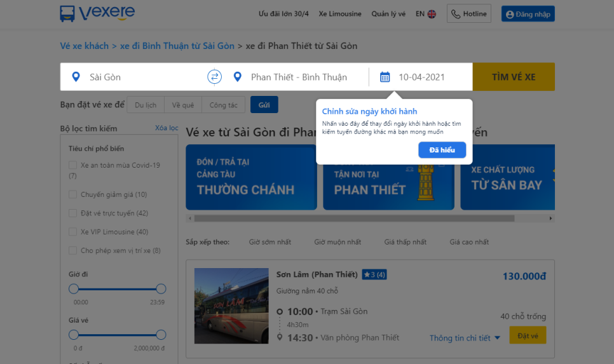Dismiss tooltip with Đã hiểu button
Viewport: 614px width, 364px height.
pos(442,150)
